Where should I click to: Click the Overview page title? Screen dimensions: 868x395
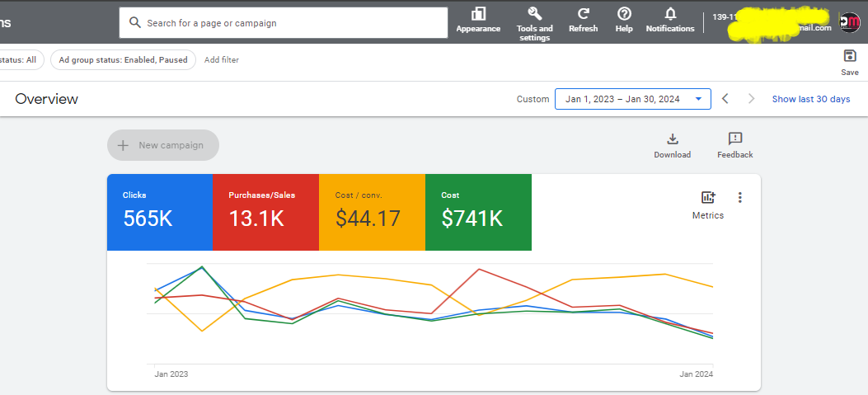pos(46,99)
